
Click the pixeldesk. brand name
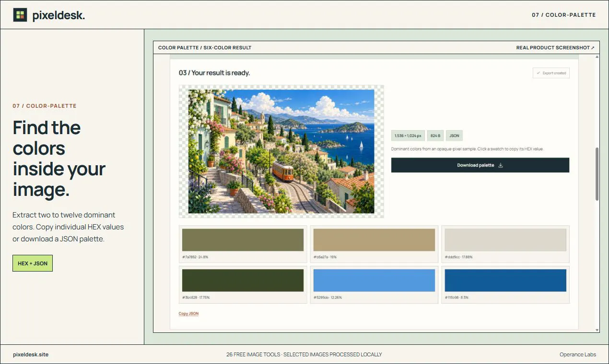point(59,15)
